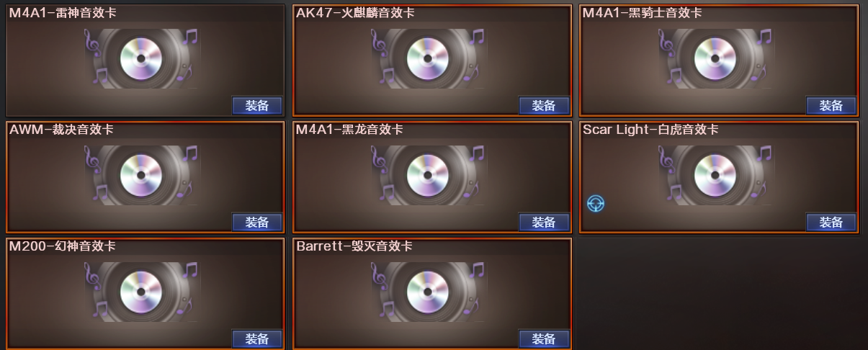Click the M4A1-黑龙音效卡 disc icon
The height and width of the screenshot is (350, 868).
click(x=428, y=175)
